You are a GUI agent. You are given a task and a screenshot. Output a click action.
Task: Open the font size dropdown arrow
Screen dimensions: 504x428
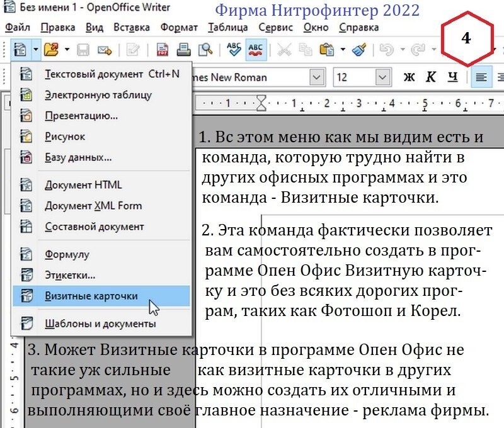click(x=382, y=77)
